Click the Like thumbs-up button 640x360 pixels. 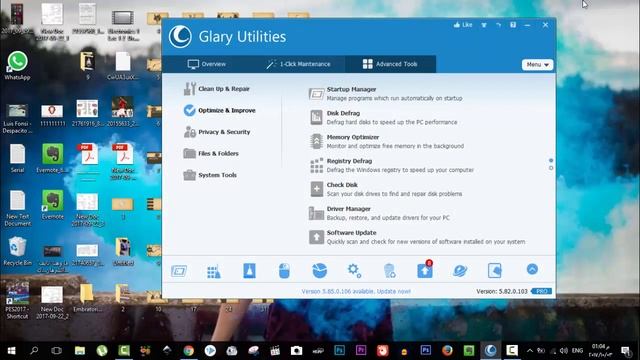click(x=463, y=25)
